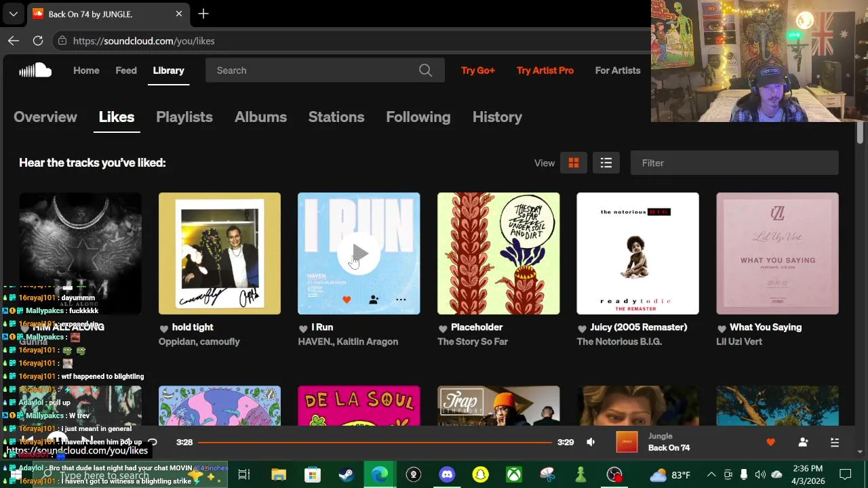Play the I Run track
The width and height of the screenshot is (868, 488).
click(x=359, y=253)
